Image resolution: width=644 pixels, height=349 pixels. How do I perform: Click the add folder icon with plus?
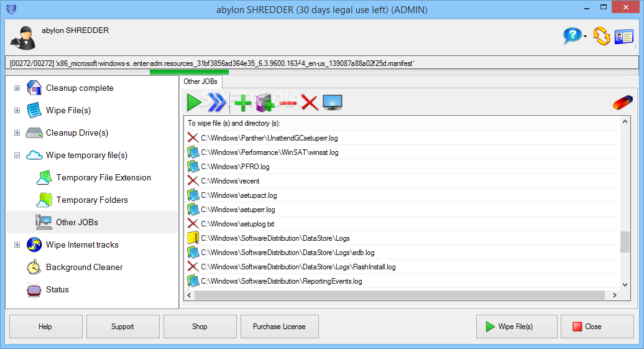pyautogui.click(x=265, y=103)
